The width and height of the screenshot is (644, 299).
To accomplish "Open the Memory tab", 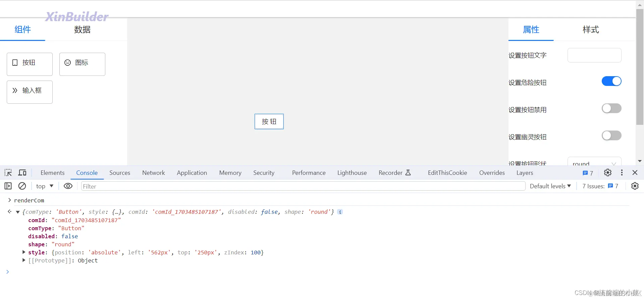I will click(x=230, y=172).
